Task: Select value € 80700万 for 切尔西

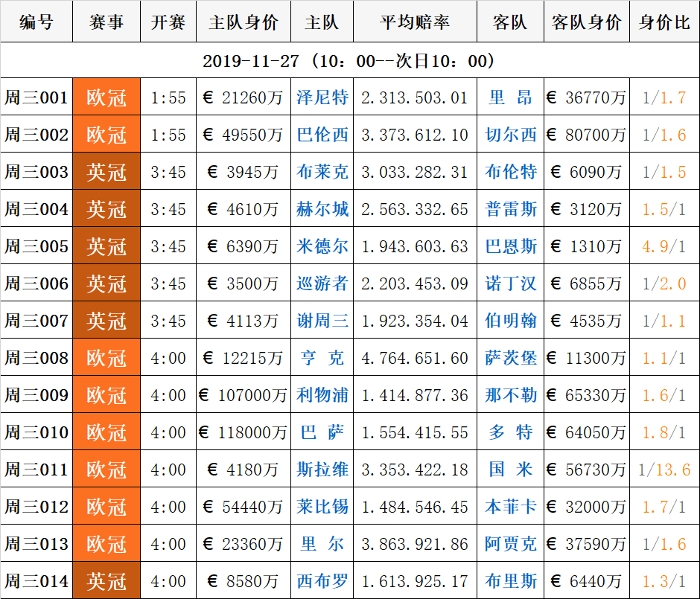Action: (x=586, y=135)
